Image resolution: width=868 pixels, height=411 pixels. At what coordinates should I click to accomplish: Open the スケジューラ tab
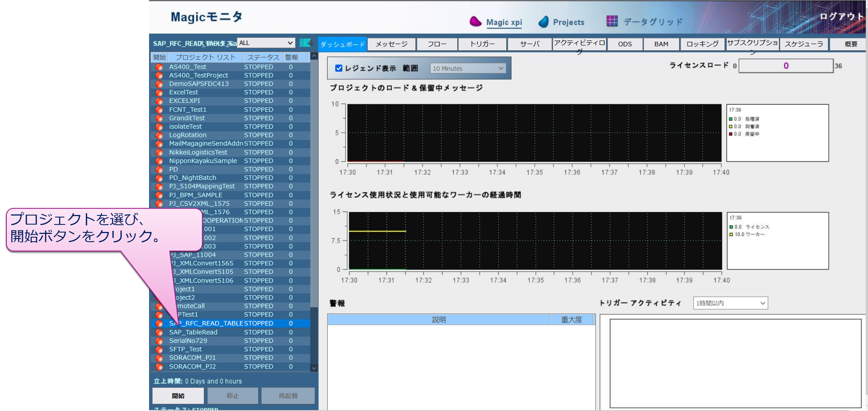pyautogui.click(x=804, y=44)
